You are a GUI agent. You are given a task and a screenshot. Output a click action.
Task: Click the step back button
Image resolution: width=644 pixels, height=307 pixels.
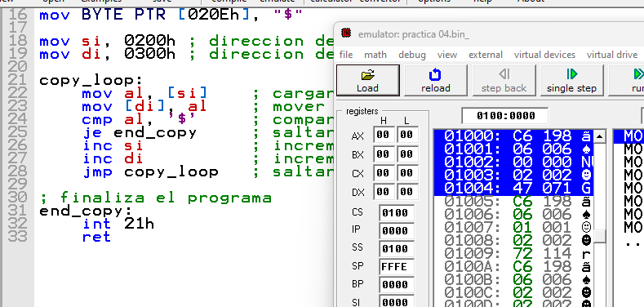[504, 80]
